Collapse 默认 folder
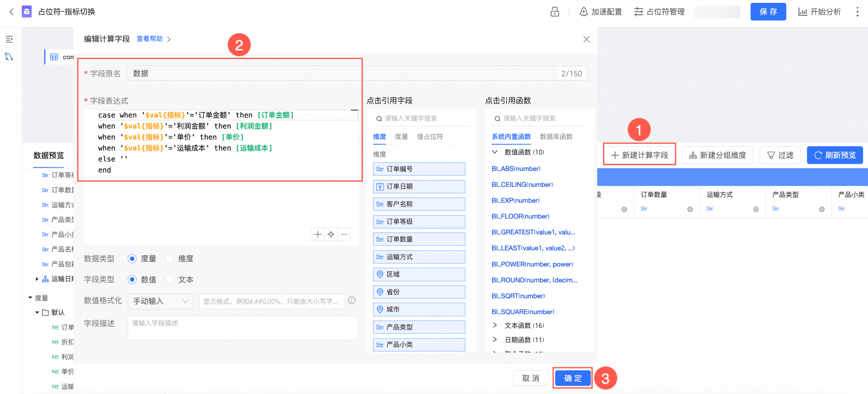This screenshot has width=868, height=394. tap(37, 313)
